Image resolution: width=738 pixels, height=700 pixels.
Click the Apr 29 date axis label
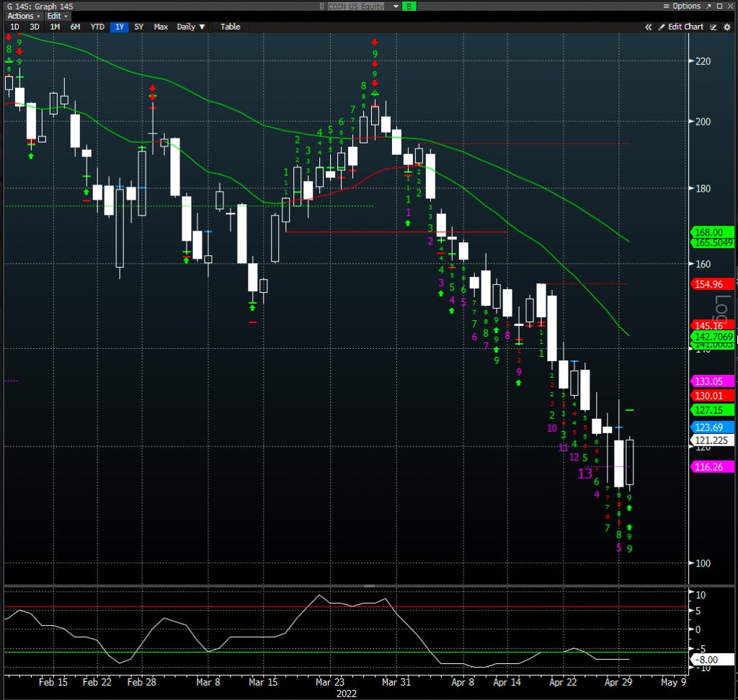click(618, 682)
